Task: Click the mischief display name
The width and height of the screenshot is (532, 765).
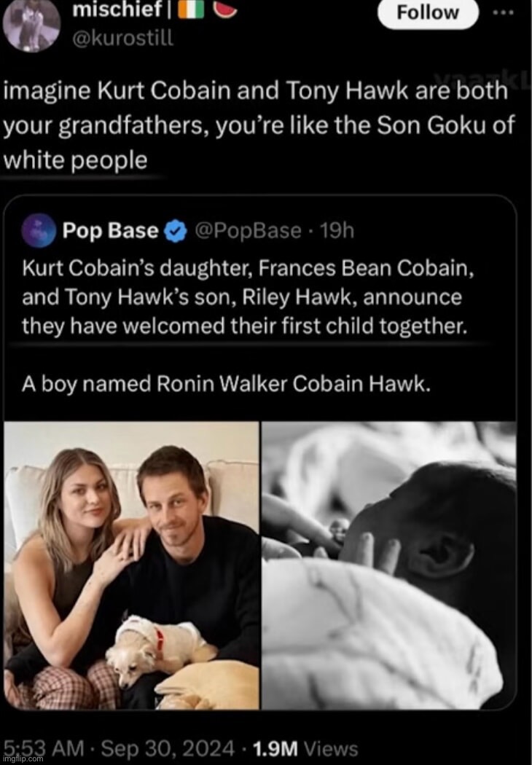Action: click(116, 10)
